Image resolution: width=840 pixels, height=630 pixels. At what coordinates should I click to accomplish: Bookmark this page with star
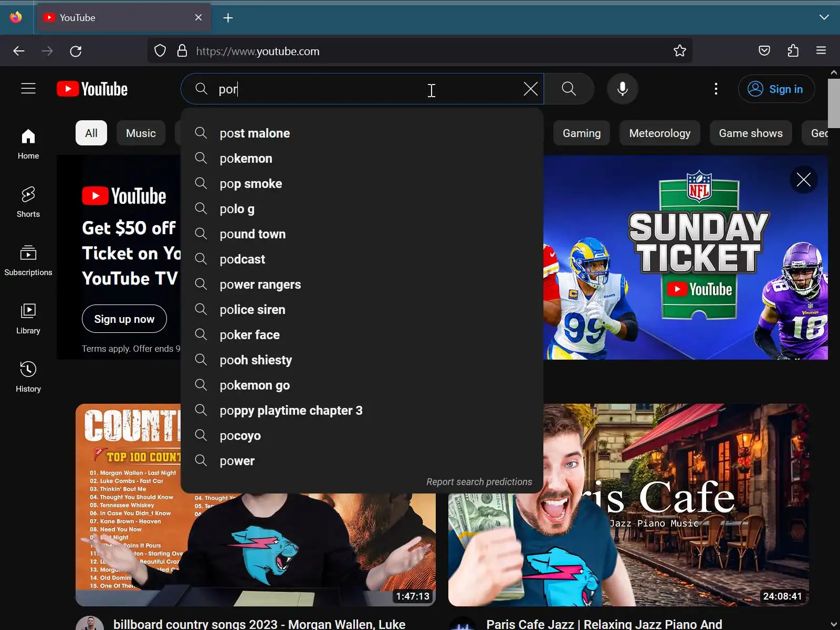tap(680, 51)
